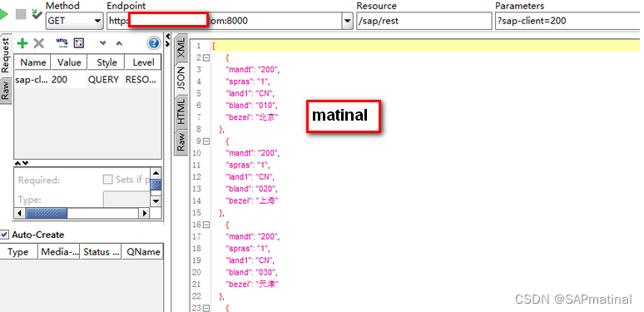Select the QUERY style cell

(x=106, y=79)
